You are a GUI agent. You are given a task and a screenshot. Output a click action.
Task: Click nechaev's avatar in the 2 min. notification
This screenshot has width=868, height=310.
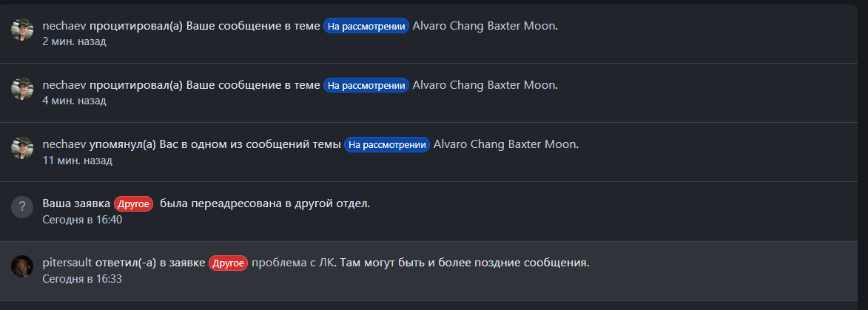point(22,30)
